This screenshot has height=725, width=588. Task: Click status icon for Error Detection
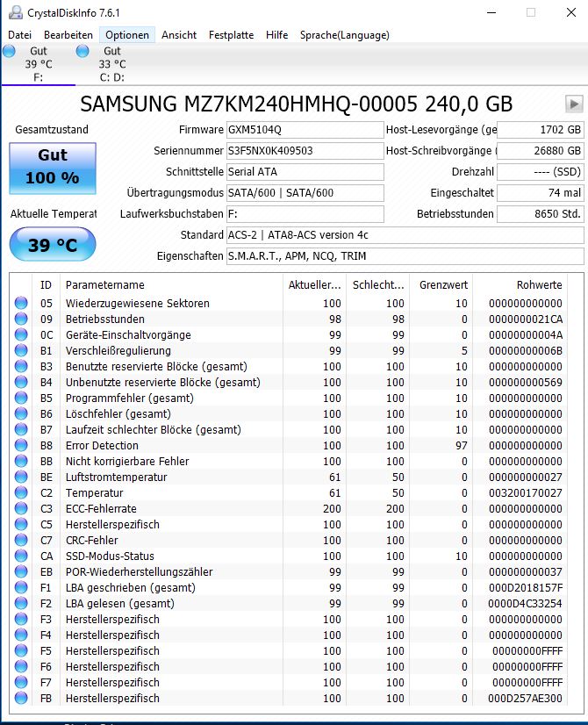21,445
